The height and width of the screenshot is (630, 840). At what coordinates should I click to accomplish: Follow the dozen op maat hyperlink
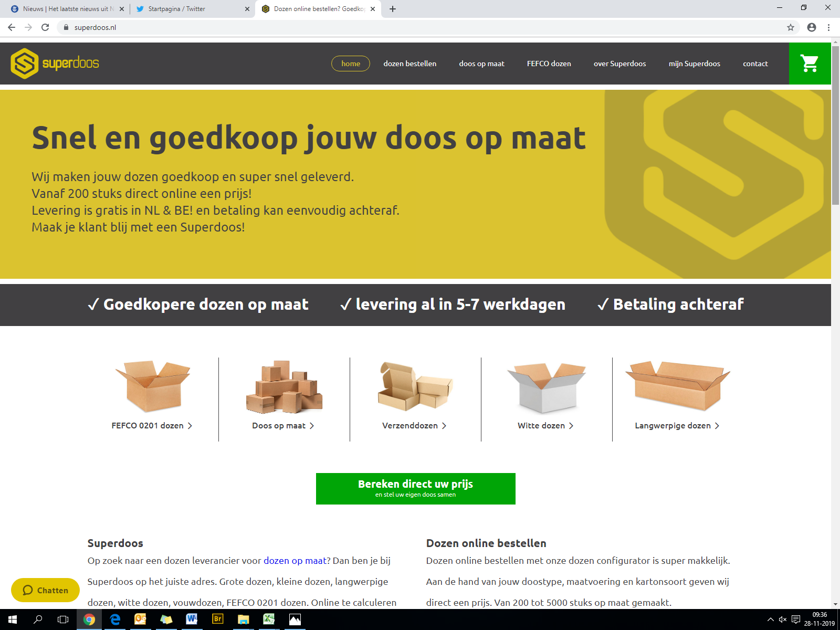click(295, 561)
